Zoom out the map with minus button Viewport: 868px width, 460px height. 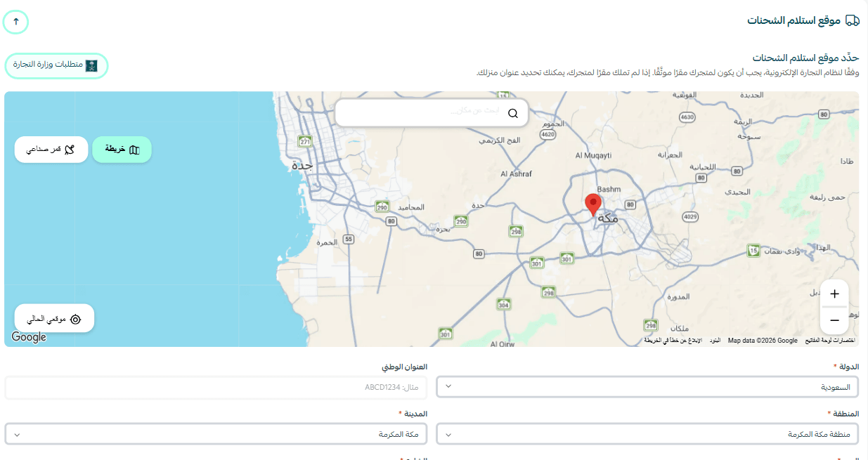[834, 320]
